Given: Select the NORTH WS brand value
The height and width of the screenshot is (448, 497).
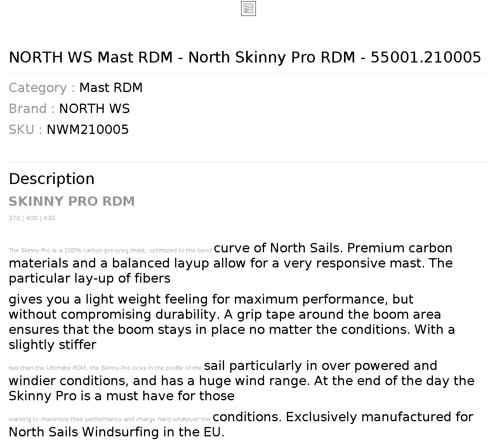Looking at the screenshot, I should [x=94, y=109].
